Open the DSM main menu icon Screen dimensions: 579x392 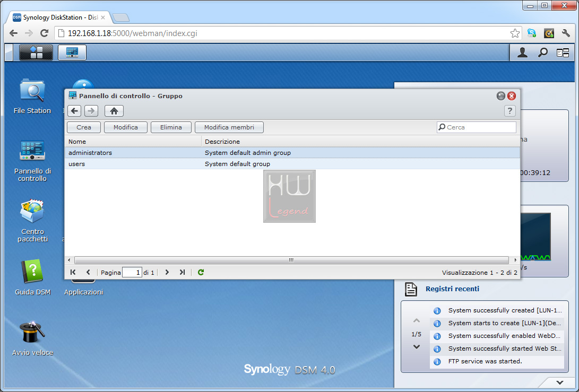pyautogui.click(x=36, y=53)
